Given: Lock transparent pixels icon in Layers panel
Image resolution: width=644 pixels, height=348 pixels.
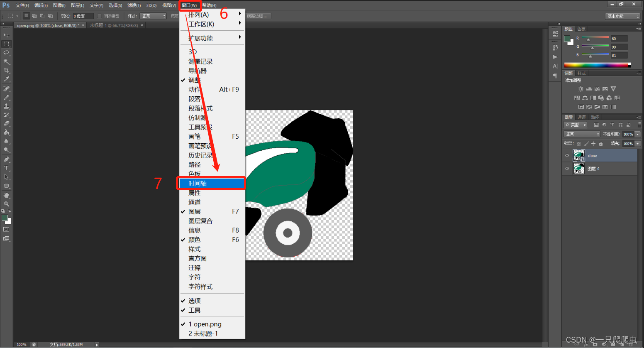Looking at the screenshot, I should coord(578,144).
